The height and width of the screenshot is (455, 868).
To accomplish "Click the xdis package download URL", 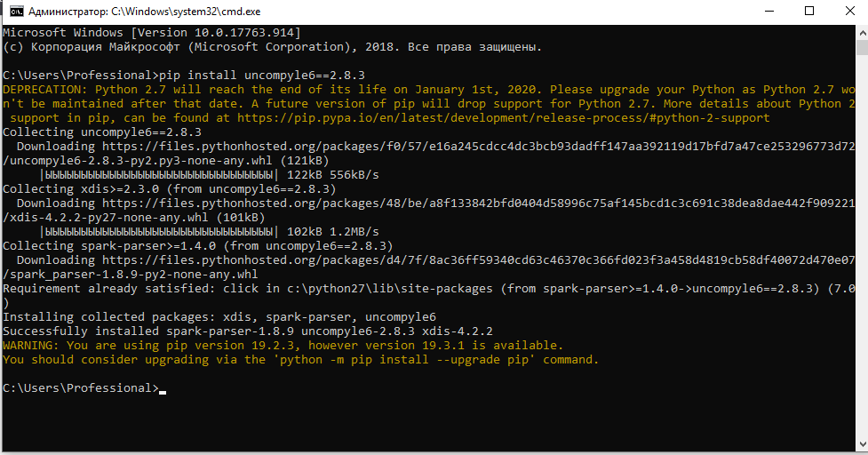I will [x=498, y=203].
